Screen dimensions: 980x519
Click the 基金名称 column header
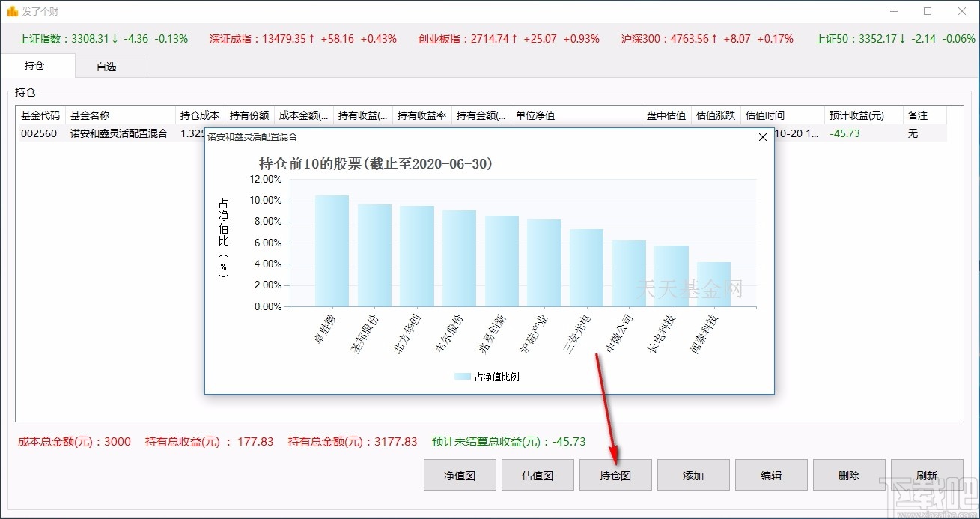(x=90, y=115)
